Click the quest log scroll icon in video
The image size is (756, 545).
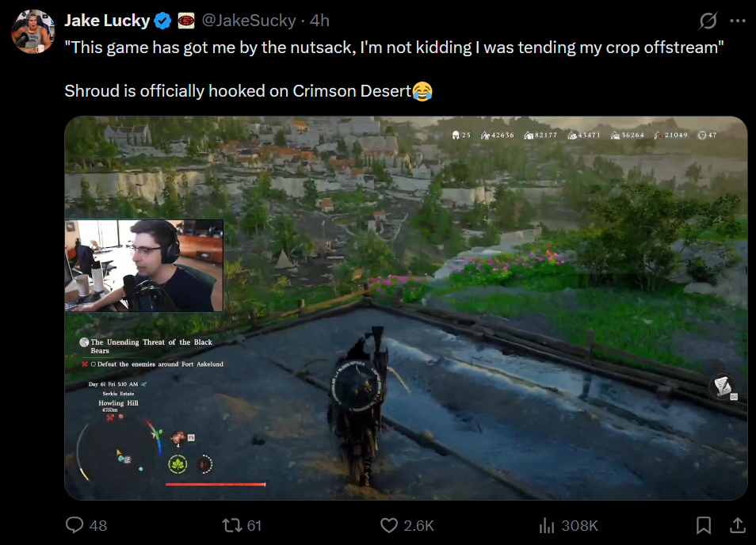[x=723, y=386]
